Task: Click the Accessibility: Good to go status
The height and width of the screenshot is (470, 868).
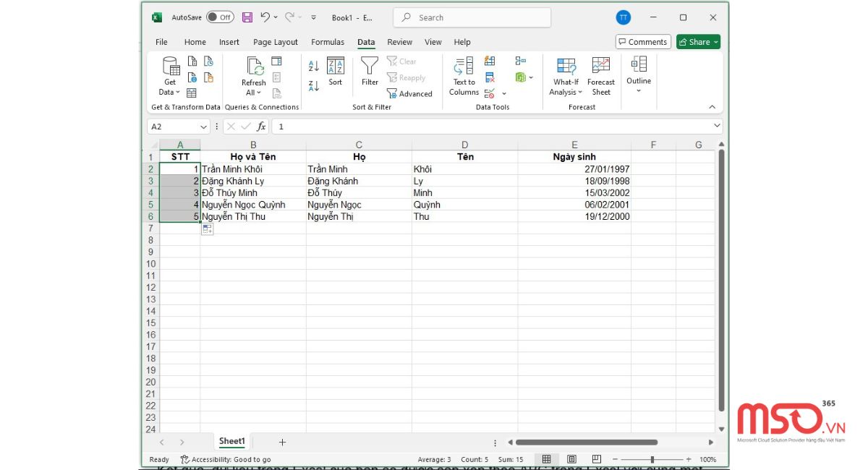Action: coord(226,459)
